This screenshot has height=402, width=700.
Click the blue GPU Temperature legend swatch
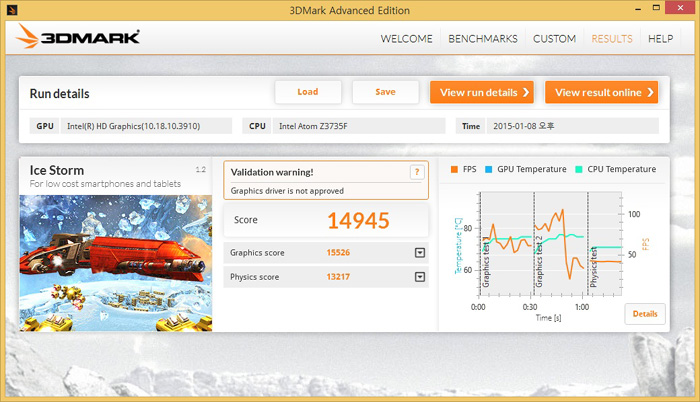(488, 169)
